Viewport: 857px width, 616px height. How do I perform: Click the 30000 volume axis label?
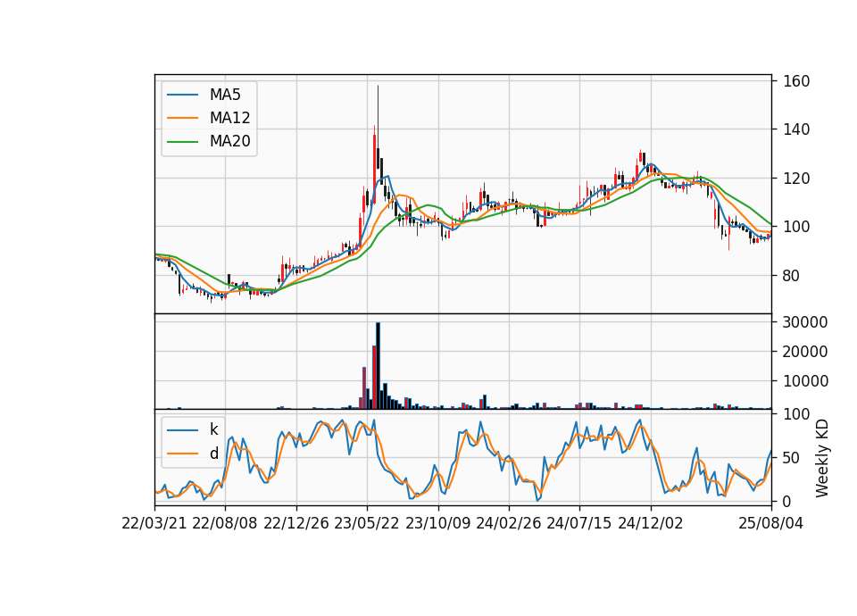(x=805, y=322)
